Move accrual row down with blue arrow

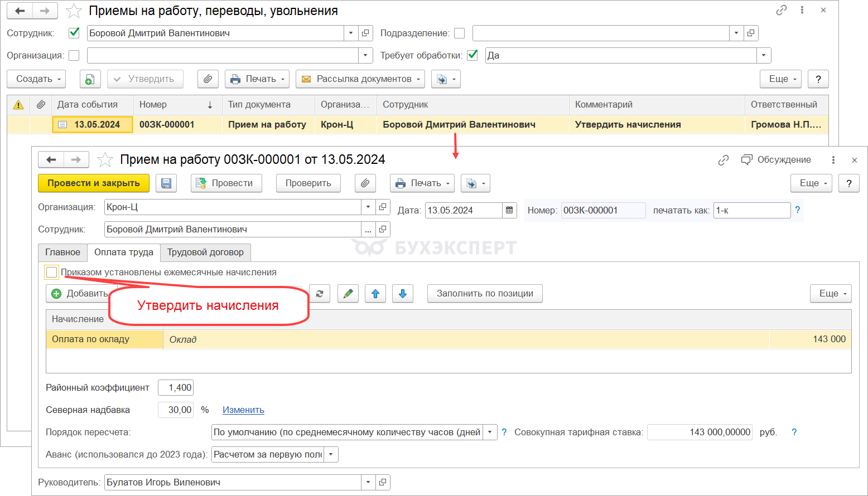tap(403, 294)
